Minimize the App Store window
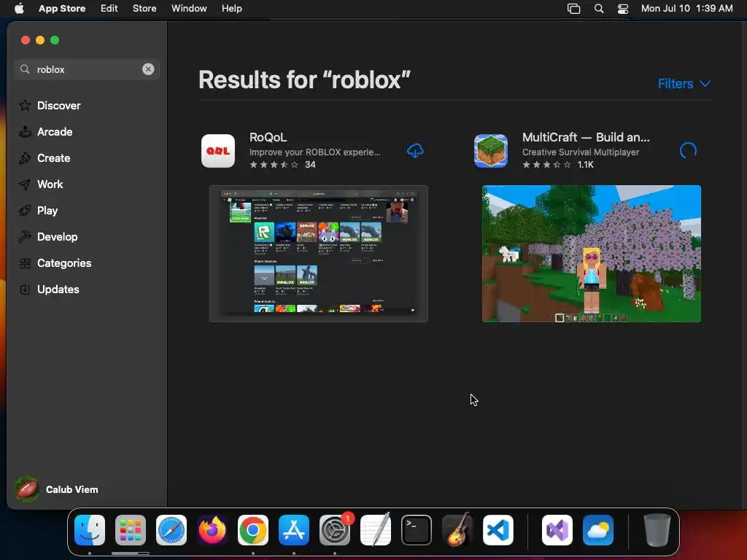This screenshot has width=747, height=560. [40, 40]
